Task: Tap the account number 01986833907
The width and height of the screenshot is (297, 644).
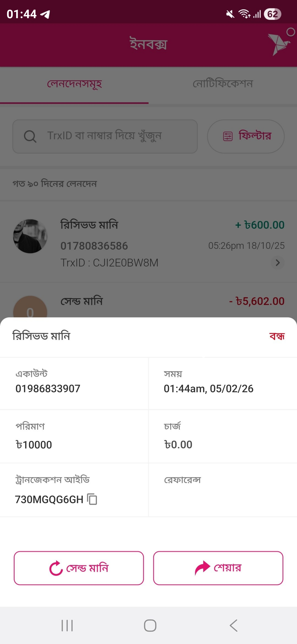Action: point(48,389)
